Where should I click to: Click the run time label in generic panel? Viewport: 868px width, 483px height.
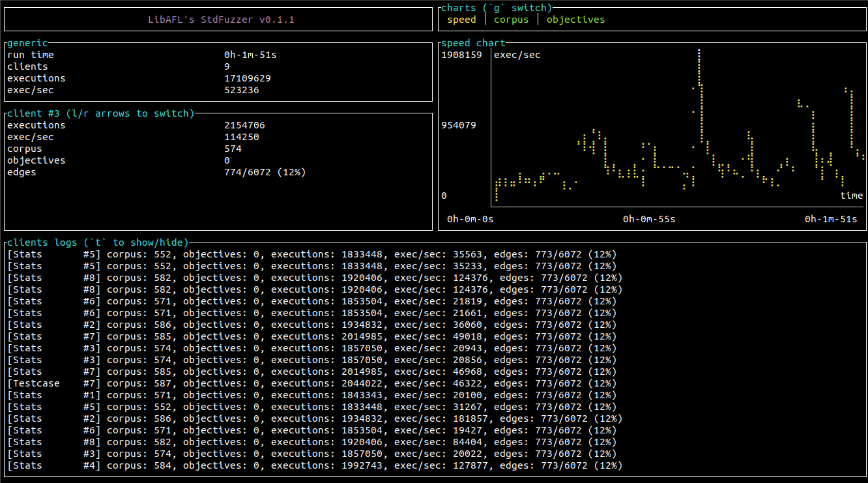(x=31, y=55)
